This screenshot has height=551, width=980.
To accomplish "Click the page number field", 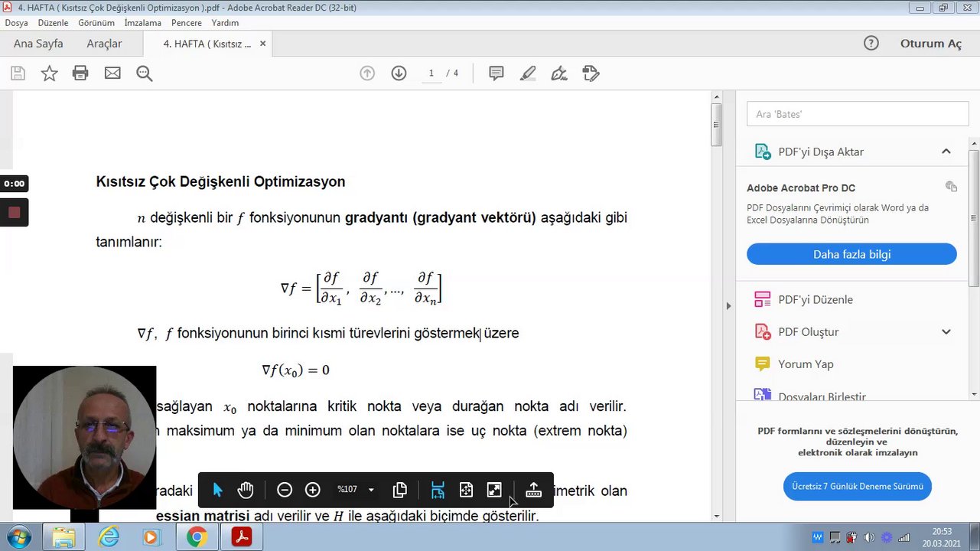I will tap(431, 73).
